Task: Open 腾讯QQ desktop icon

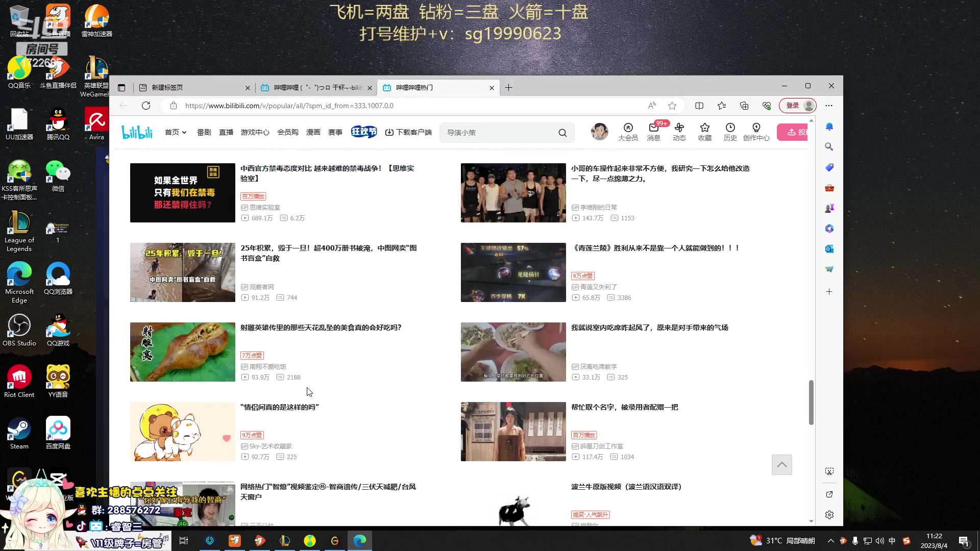Action: [x=58, y=124]
